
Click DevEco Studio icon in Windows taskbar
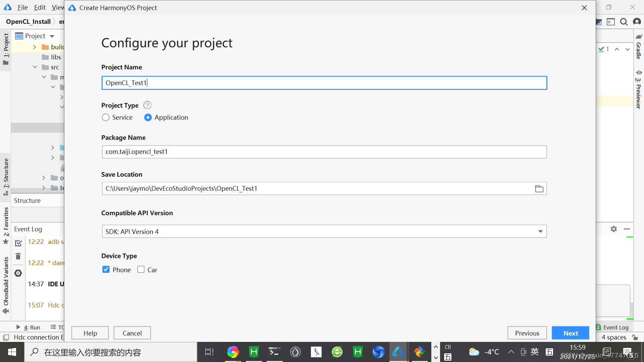(x=398, y=352)
